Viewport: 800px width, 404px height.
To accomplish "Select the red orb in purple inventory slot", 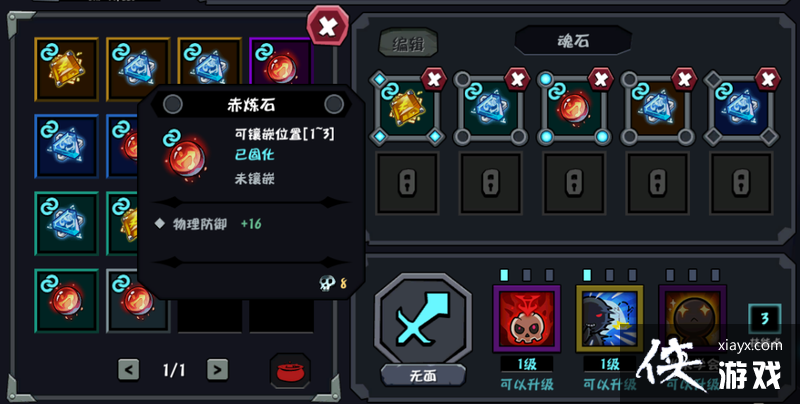I will pos(281,62).
